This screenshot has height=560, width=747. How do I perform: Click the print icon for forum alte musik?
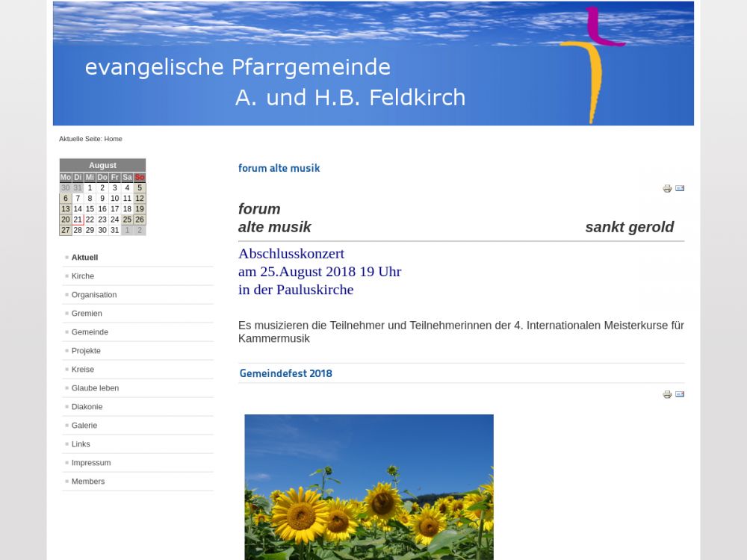coord(667,189)
